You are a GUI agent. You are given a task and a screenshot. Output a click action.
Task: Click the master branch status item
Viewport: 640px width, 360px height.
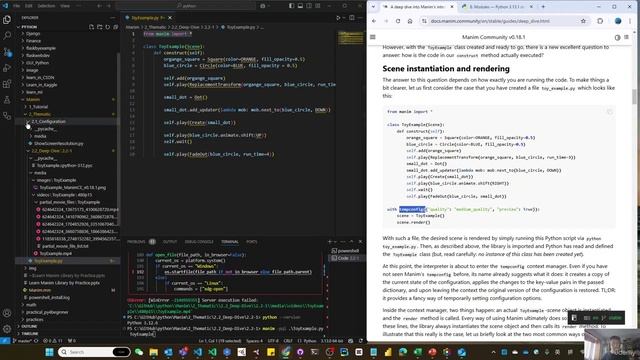click(23, 340)
